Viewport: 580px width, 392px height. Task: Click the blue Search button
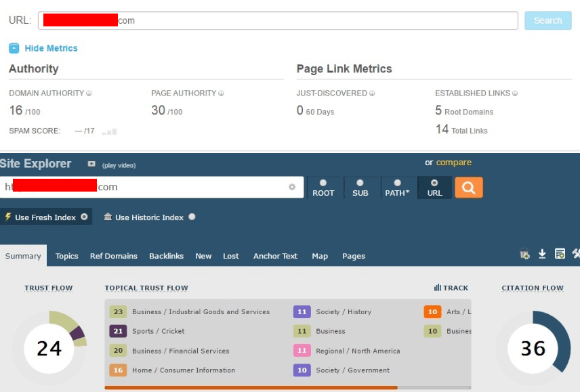coord(548,20)
